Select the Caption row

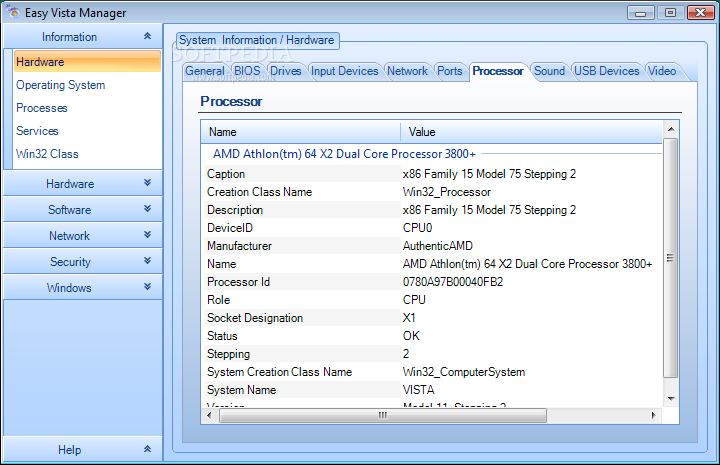(x=433, y=174)
